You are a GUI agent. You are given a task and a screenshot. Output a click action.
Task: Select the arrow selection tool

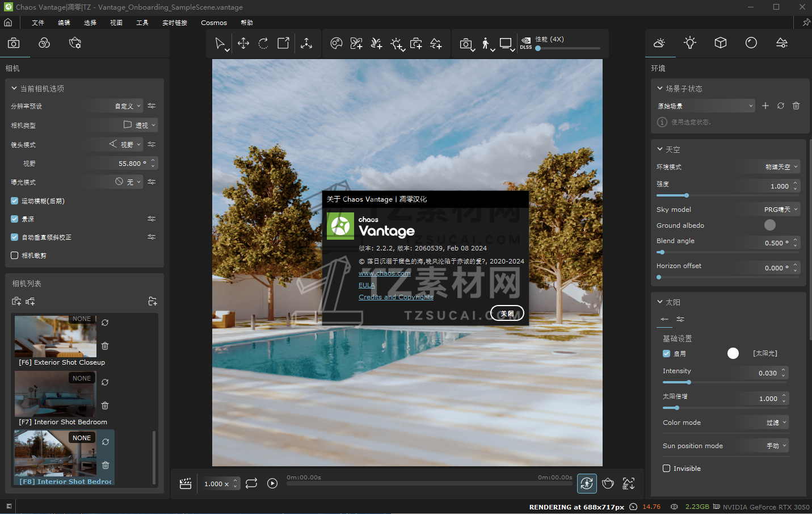pyautogui.click(x=221, y=44)
